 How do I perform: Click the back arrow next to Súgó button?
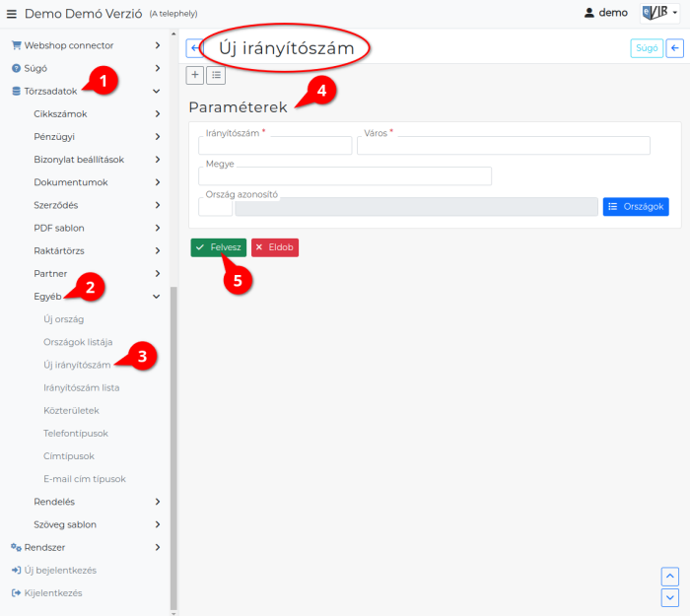coord(674,48)
